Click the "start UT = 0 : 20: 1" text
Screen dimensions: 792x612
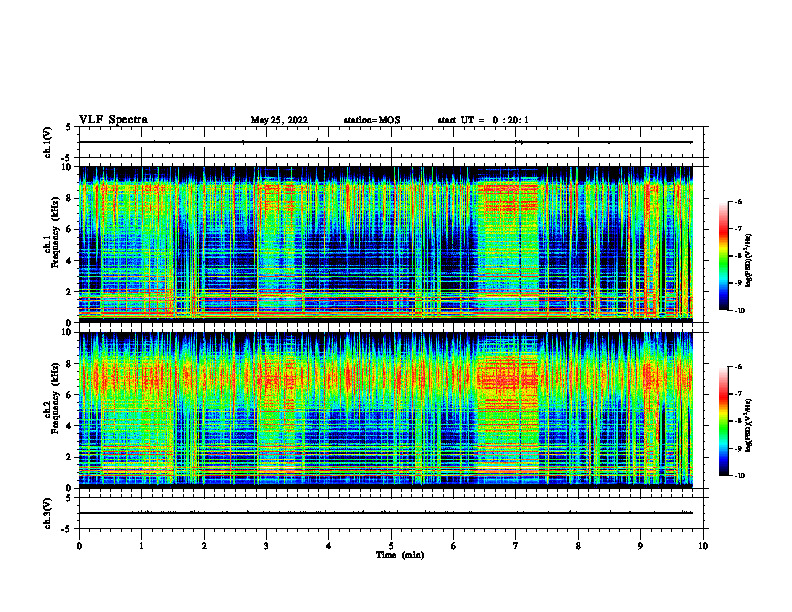[x=483, y=120]
